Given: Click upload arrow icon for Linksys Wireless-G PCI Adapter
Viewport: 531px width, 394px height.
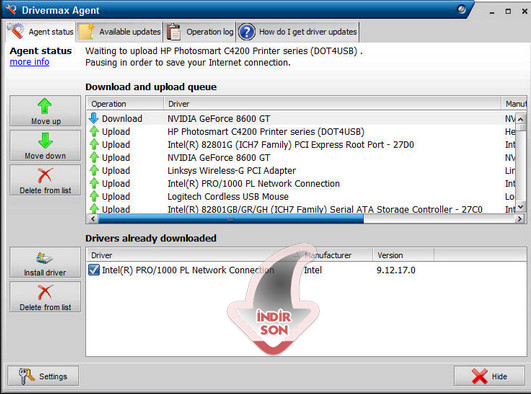Looking at the screenshot, I should click(94, 170).
